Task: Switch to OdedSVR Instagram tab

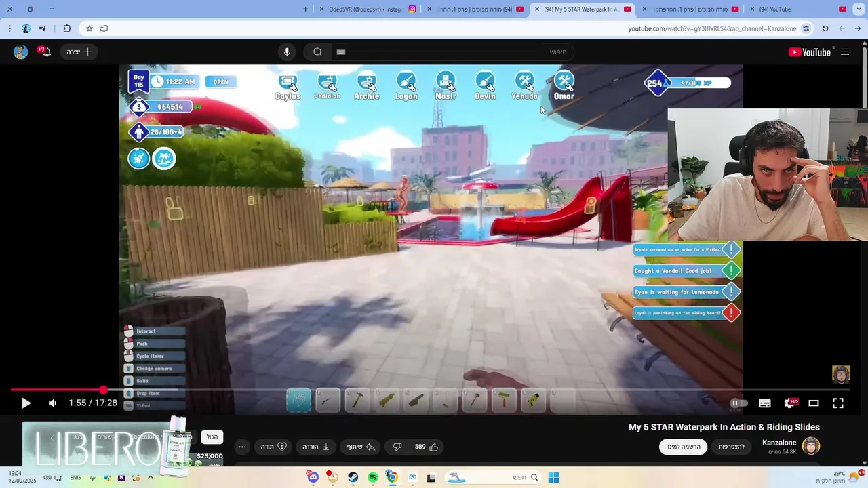Action: (x=366, y=9)
